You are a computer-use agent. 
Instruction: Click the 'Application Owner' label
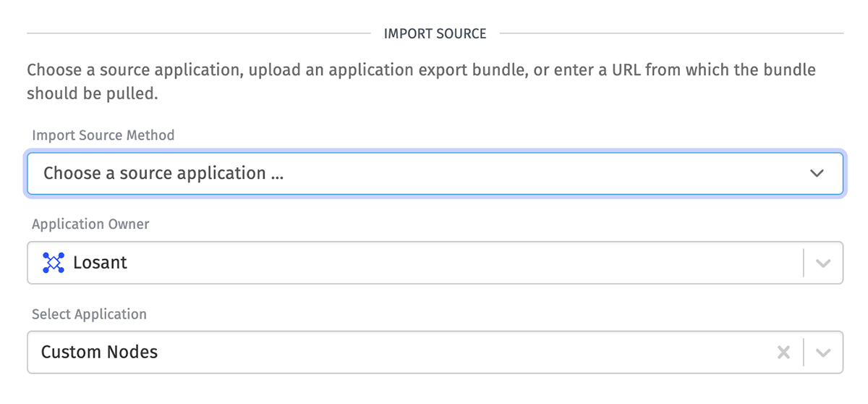click(x=90, y=224)
